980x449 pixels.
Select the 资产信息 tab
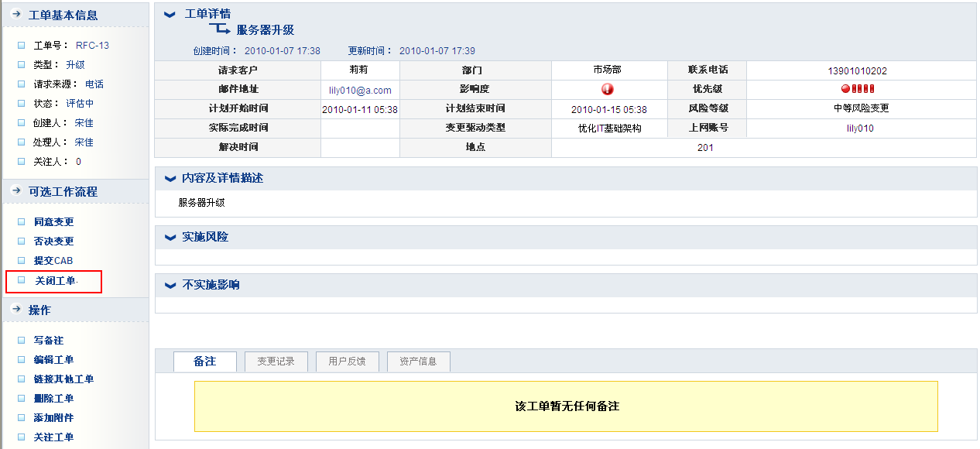tap(418, 362)
